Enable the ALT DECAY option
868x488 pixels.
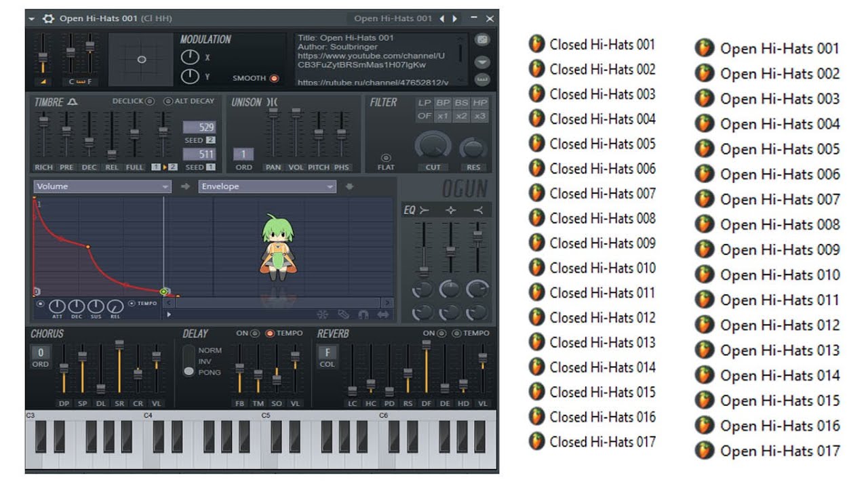168,102
